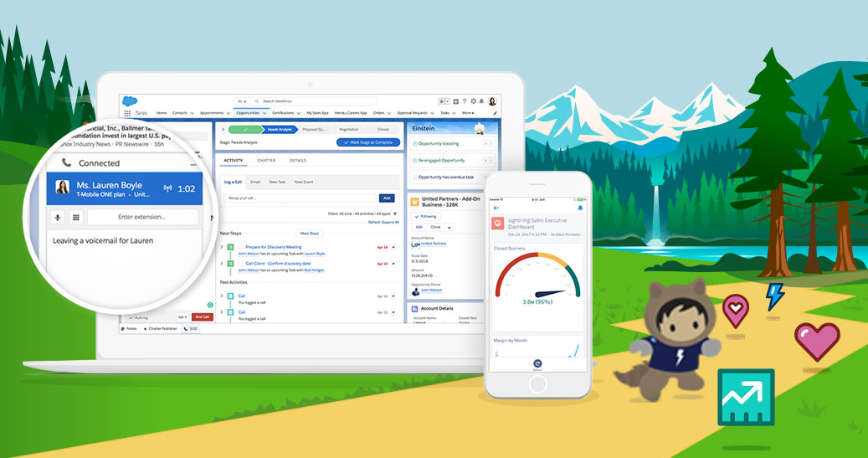The width and height of the screenshot is (868, 458).
Task: Select the Needs Analysis stage in path
Action: 279,129
